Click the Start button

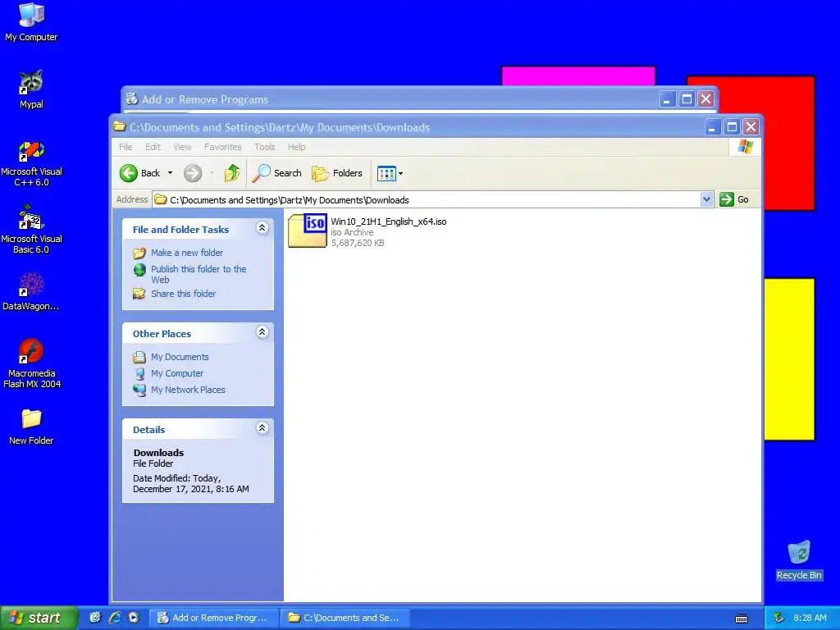(x=39, y=618)
